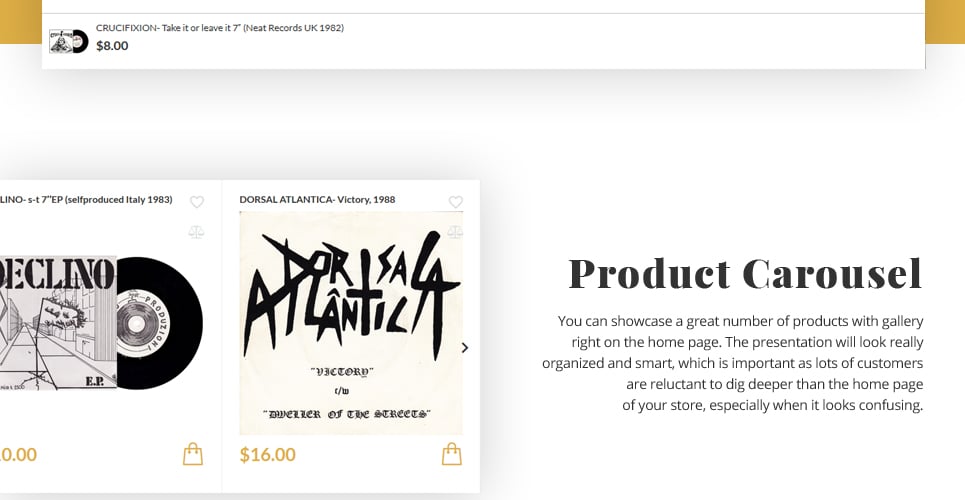Add Declino EP to shopping bag
The height and width of the screenshot is (500, 965).
(x=193, y=454)
